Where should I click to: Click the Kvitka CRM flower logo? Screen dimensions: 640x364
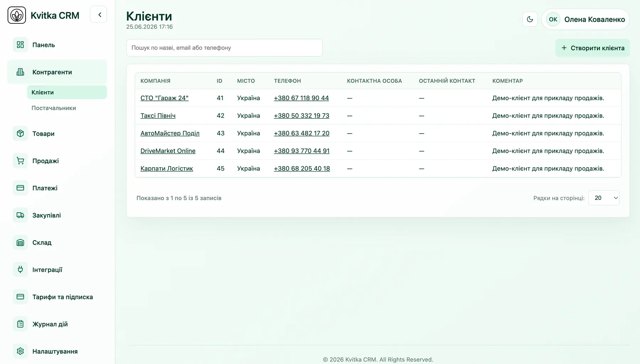tap(17, 15)
